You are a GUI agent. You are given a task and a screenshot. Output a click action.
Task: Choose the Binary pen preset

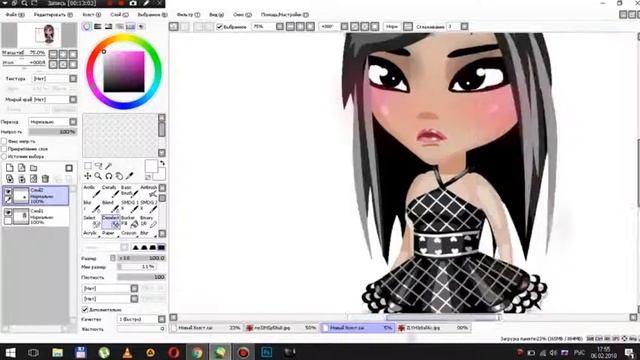(149, 221)
